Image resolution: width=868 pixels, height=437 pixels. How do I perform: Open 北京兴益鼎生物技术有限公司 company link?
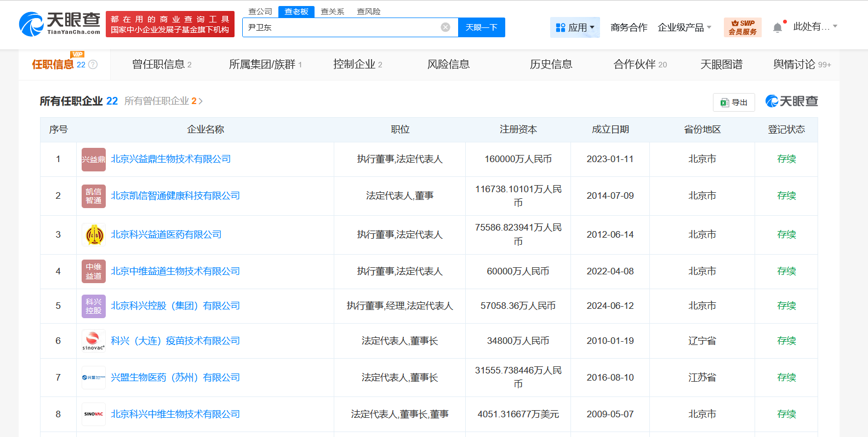coord(171,159)
